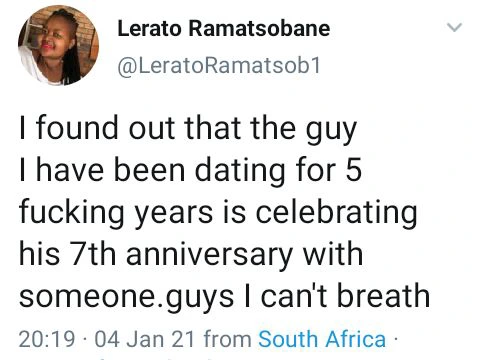
Task: Click the tweet line 'I found out that the guy'
Action: [188, 129]
